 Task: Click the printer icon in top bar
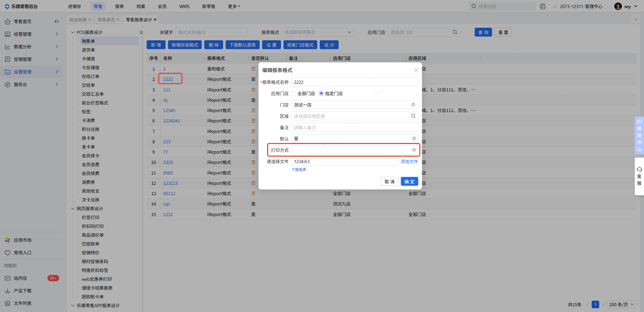coord(543,7)
